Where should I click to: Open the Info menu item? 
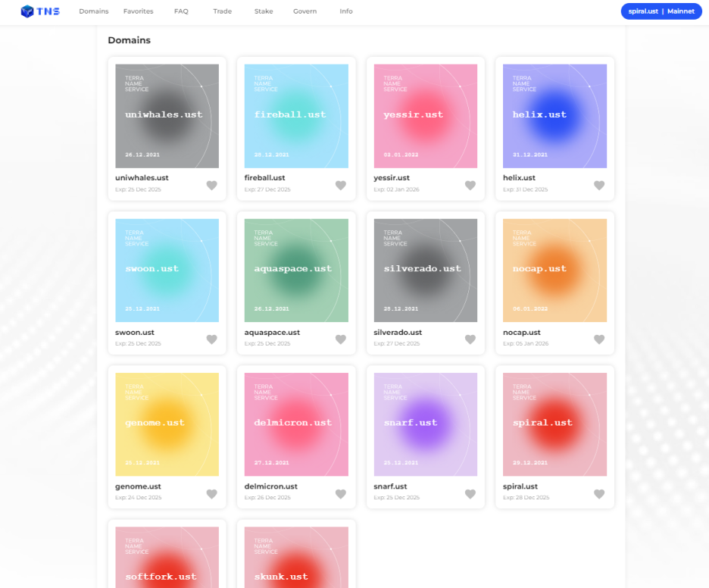346,11
